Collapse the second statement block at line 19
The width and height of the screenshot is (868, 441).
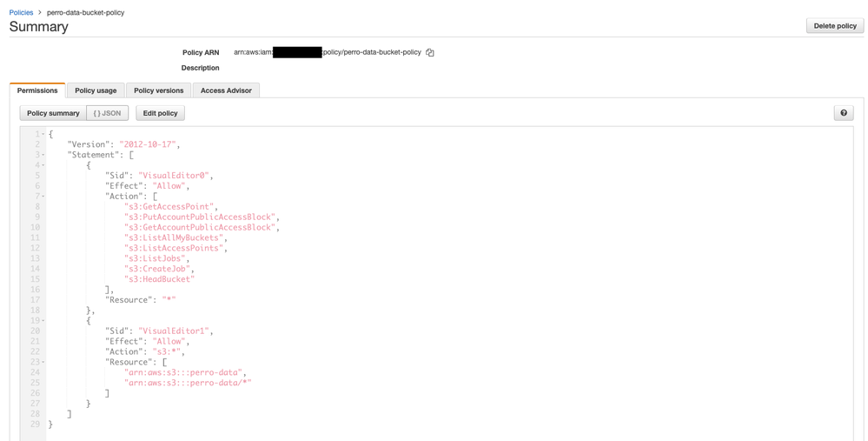click(x=43, y=320)
